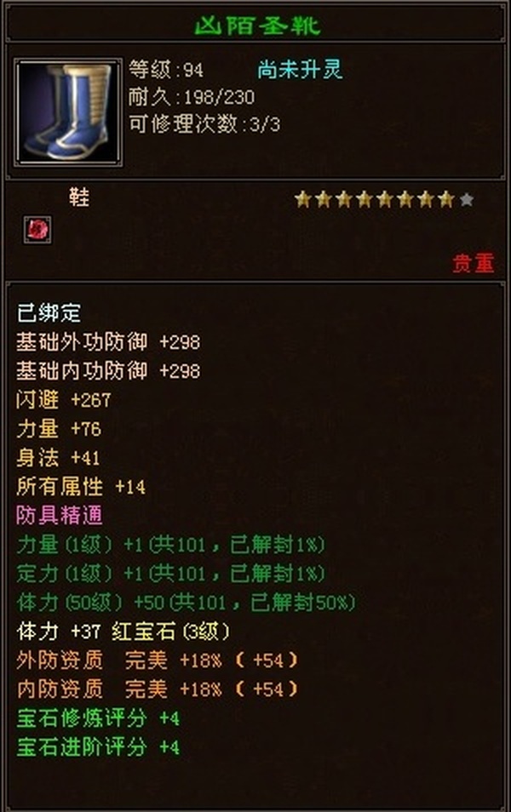Click the blue boots item icon

68,112
